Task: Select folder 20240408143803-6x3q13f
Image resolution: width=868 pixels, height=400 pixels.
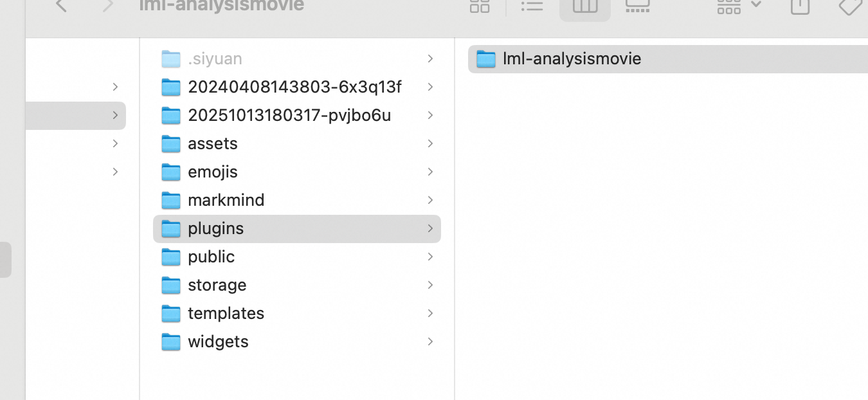Action: (x=294, y=87)
